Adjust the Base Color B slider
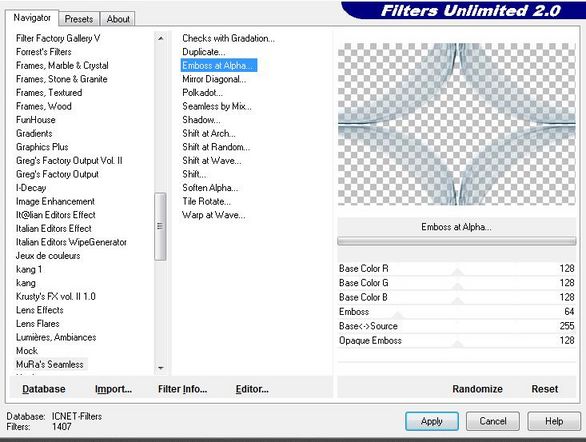The width and height of the screenshot is (586, 442). (x=456, y=297)
